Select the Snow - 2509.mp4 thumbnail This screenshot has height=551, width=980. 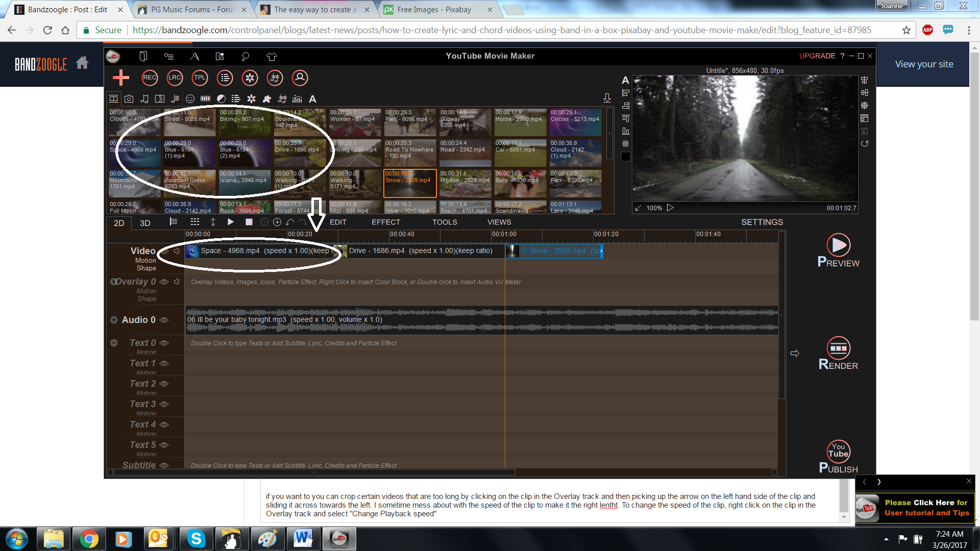(410, 183)
